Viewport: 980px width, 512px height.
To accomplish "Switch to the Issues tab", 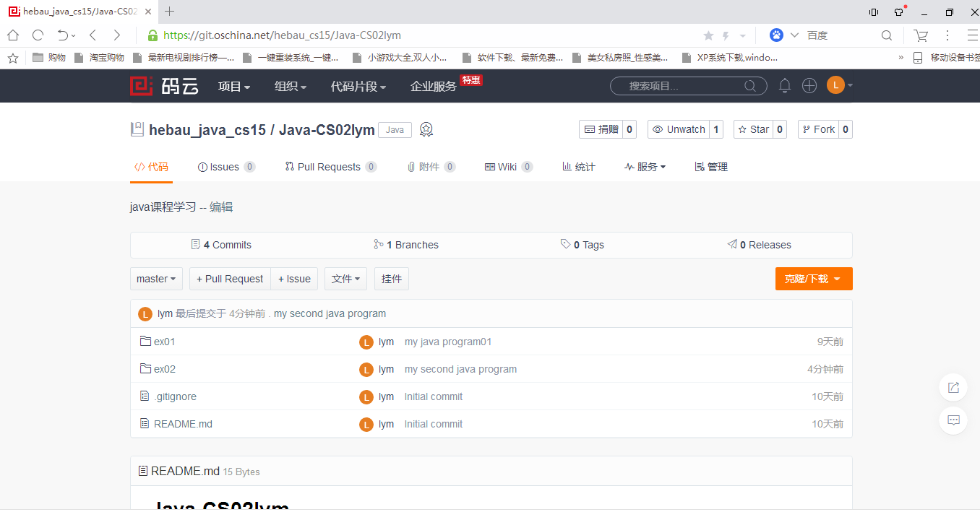I will pyautogui.click(x=226, y=167).
